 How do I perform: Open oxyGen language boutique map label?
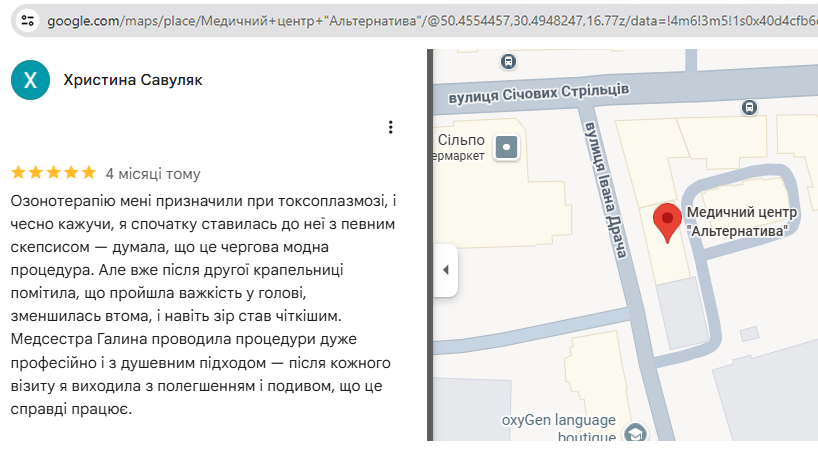point(558,428)
